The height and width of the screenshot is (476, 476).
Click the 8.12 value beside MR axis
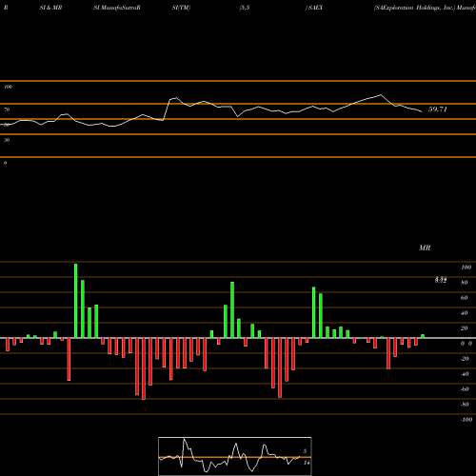click(441, 280)
